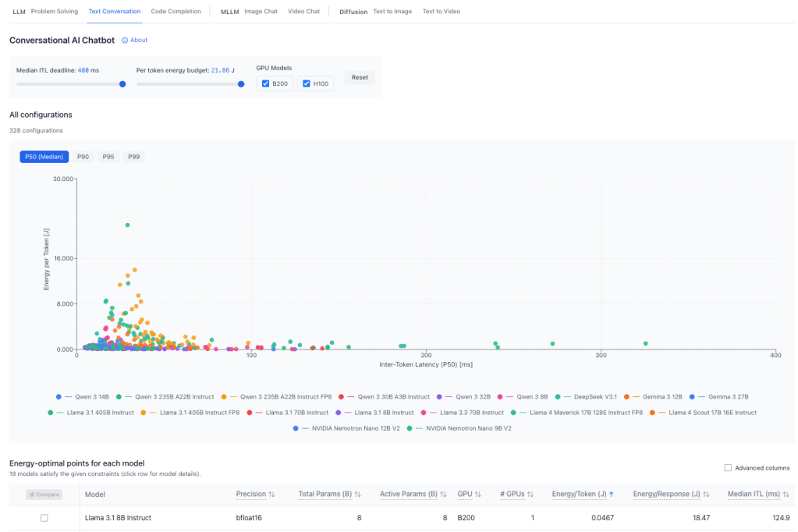Viewport: 798px width, 532px height.
Task: Toggle Energy/Token sort arrow
Action: pyautogui.click(x=612, y=494)
